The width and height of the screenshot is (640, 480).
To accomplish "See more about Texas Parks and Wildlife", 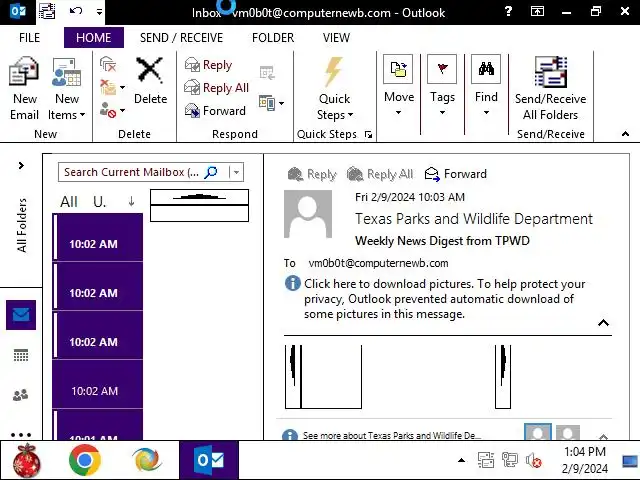I will [x=392, y=436].
